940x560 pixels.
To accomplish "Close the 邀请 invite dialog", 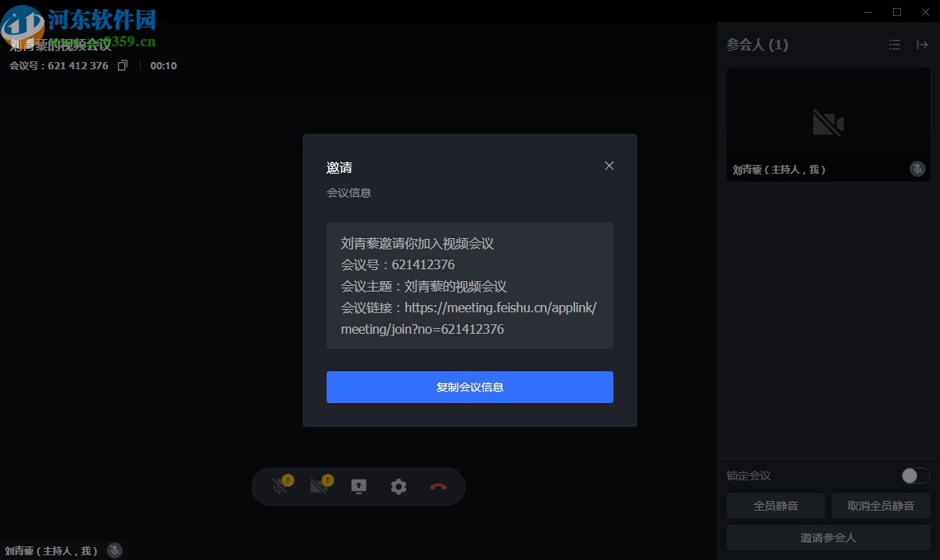I will [609, 166].
